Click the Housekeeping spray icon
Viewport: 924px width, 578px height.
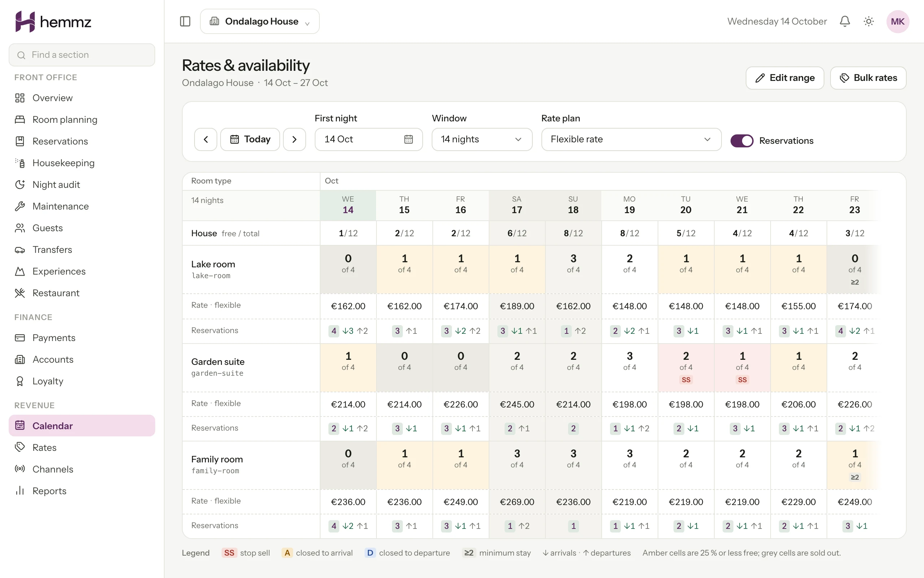click(x=20, y=163)
